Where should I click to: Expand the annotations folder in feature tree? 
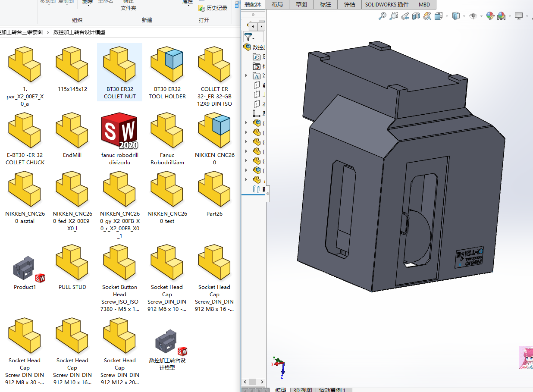246,75
